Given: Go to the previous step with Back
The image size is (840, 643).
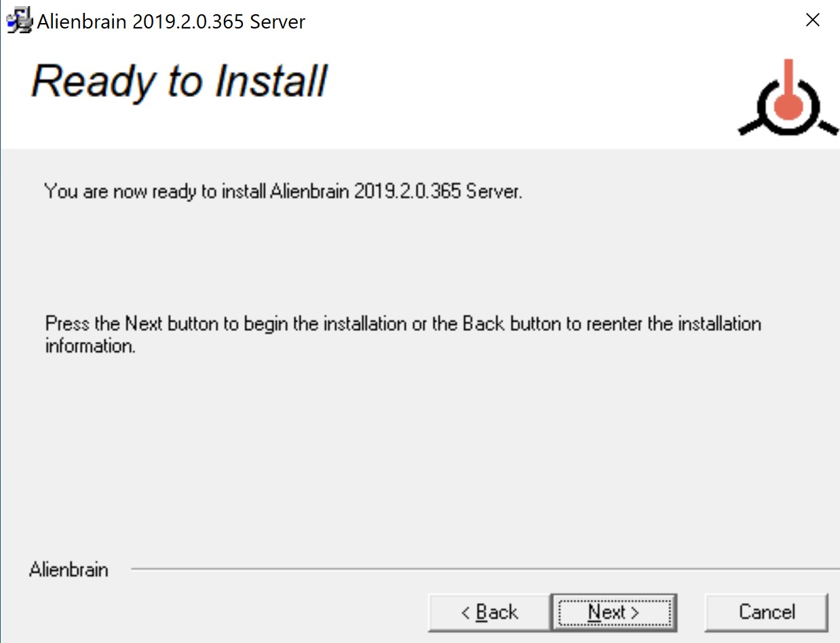Looking at the screenshot, I should (x=489, y=612).
